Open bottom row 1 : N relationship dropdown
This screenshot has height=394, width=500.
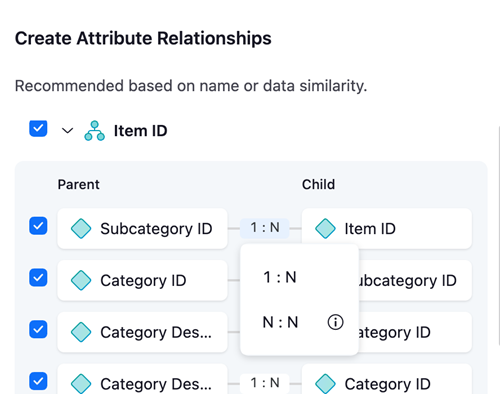click(x=265, y=383)
